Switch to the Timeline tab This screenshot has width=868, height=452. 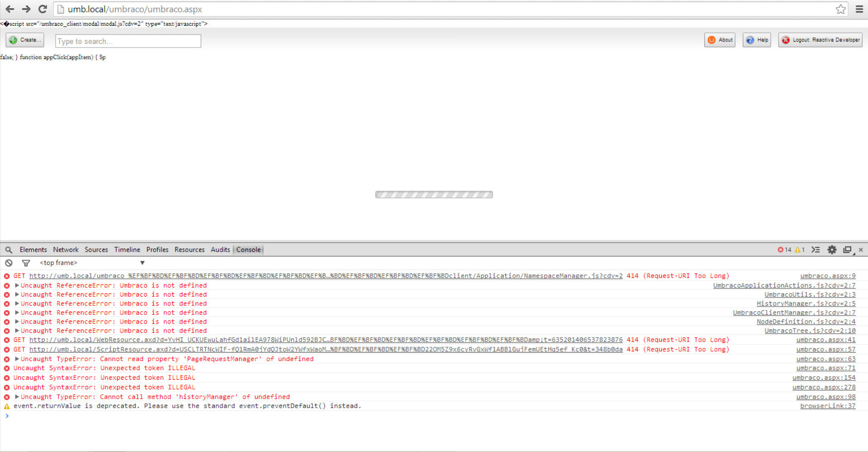(x=127, y=250)
